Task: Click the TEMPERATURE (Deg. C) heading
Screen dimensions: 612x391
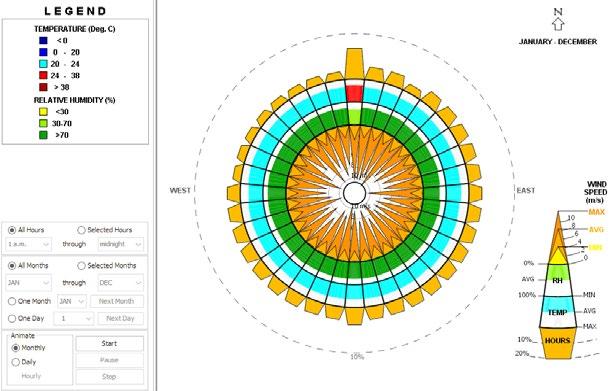Action: (75, 29)
